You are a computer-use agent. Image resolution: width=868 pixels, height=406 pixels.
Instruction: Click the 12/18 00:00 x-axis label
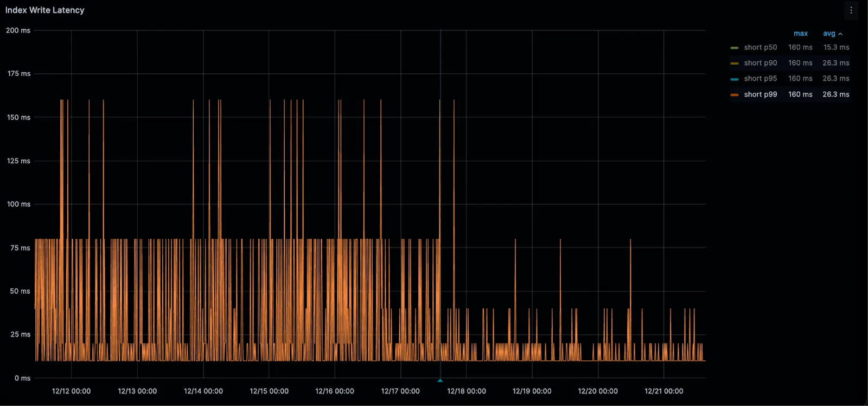pos(467,391)
